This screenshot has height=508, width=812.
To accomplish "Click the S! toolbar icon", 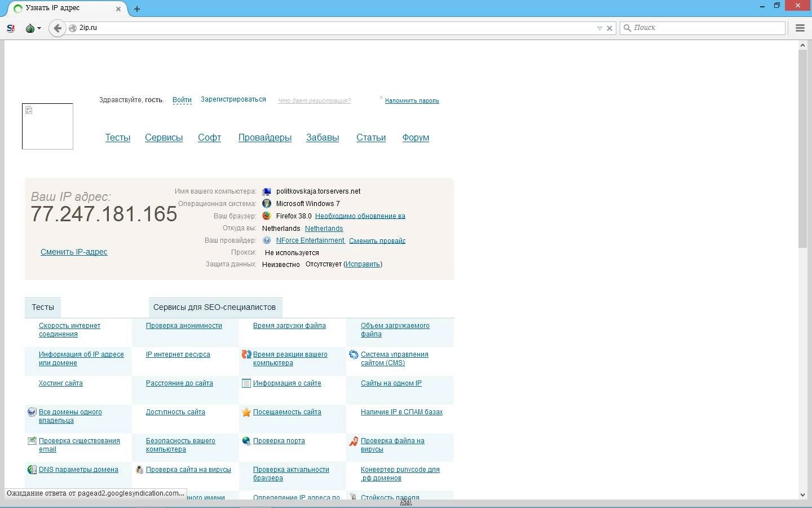I will click(x=11, y=28).
